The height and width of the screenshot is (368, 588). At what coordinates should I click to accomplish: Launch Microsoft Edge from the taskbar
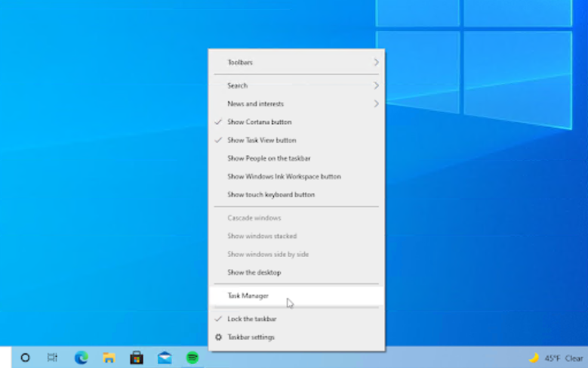tap(81, 357)
